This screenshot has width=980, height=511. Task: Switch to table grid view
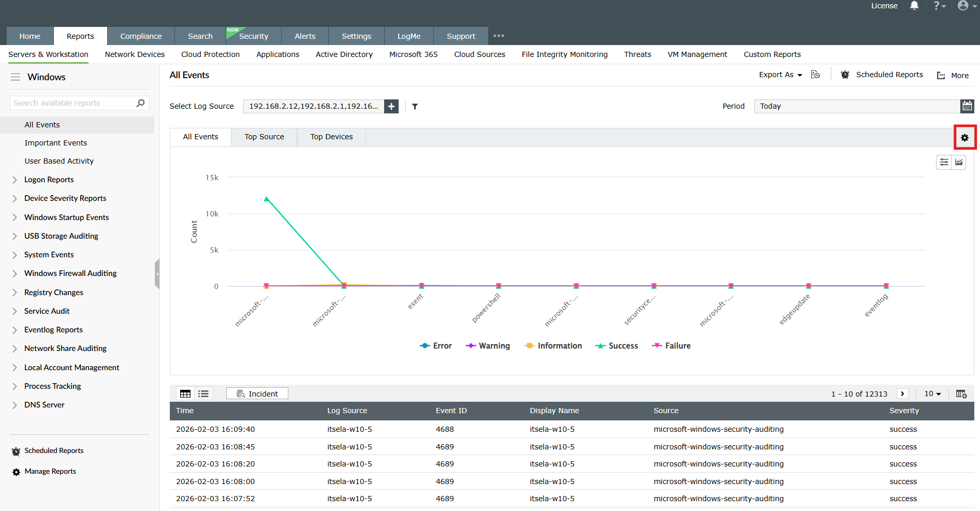click(x=185, y=394)
